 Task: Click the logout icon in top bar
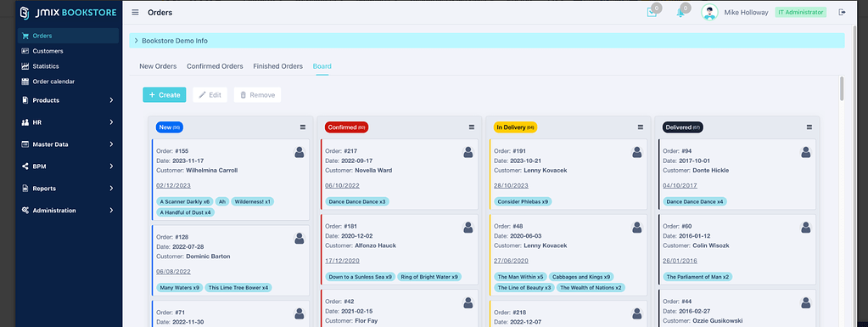tap(842, 12)
